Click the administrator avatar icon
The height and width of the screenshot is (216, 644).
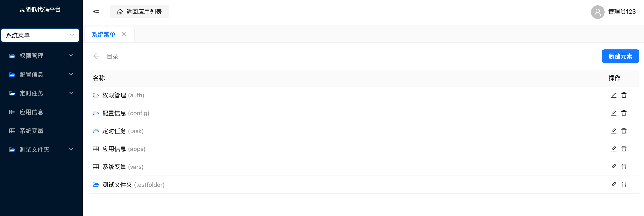(597, 12)
